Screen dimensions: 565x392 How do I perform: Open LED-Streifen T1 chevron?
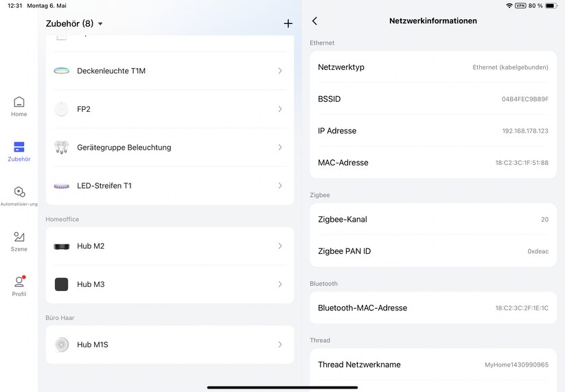tap(280, 185)
